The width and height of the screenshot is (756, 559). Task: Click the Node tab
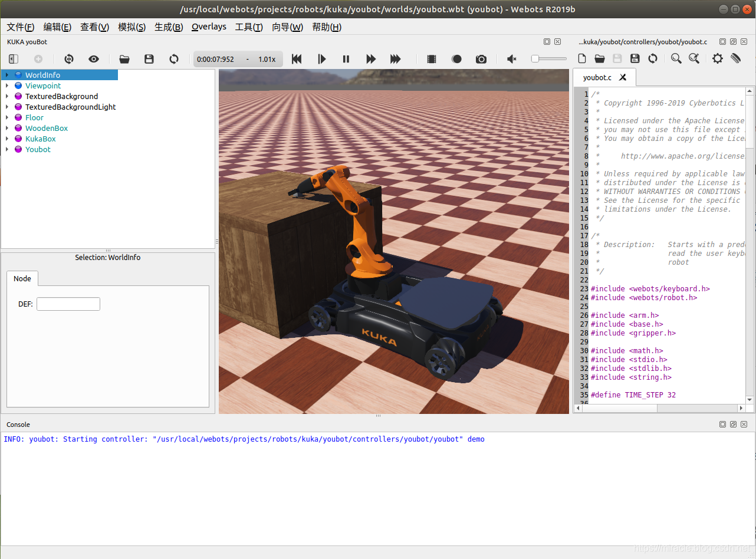pyautogui.click(x=22, y=278)
